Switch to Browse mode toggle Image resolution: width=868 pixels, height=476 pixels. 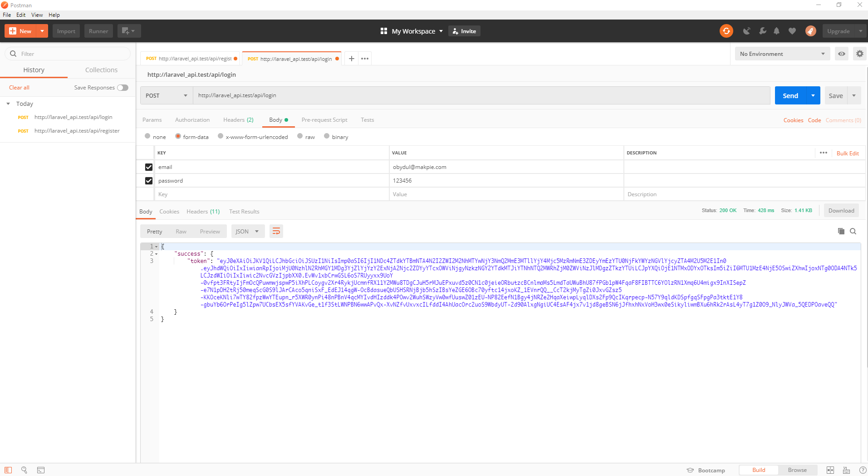(797, 470)
